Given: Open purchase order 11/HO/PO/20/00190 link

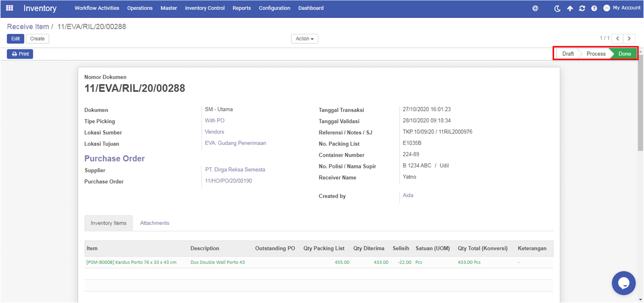Looking at the screenshot, I should (x=228, y=181).
